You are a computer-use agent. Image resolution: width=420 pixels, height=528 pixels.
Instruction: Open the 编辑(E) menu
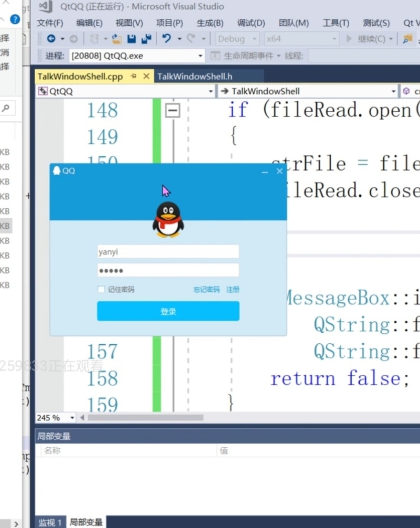[x=89, y=23]
